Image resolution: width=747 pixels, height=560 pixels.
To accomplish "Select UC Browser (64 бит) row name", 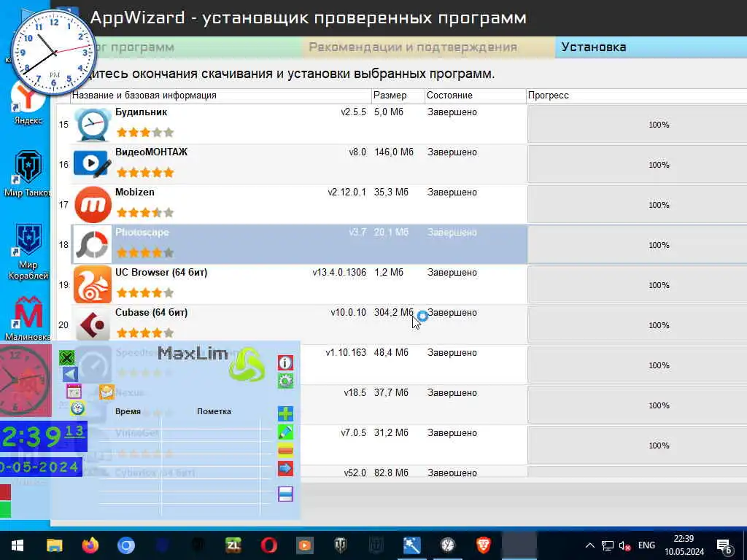I will click(161, 273).
